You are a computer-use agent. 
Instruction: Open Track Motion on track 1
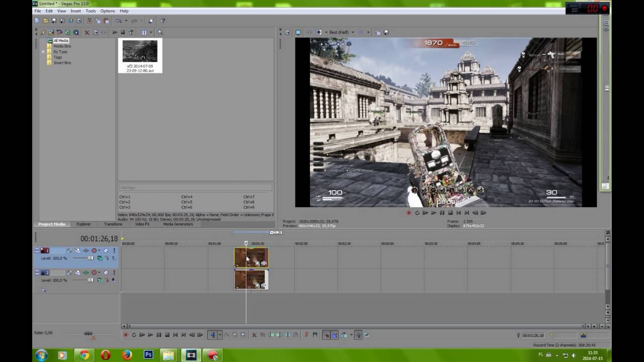tap(77, 250)
